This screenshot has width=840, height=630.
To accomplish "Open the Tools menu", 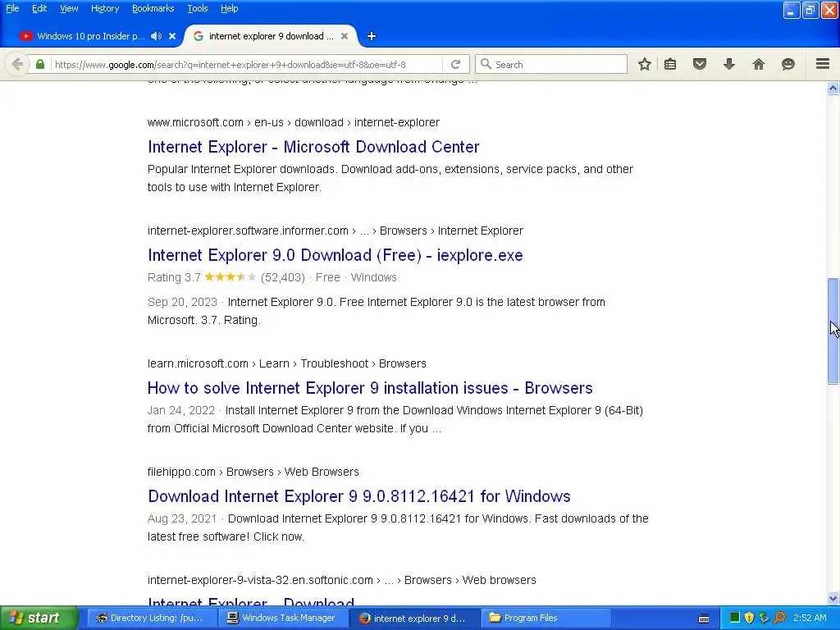I will 198,8.
